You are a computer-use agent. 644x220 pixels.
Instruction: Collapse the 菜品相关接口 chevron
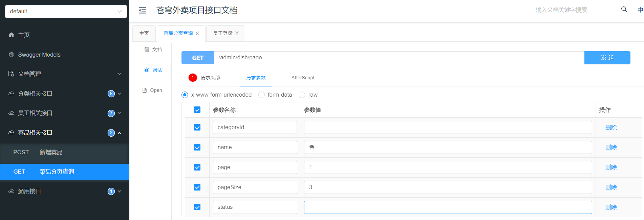point(119,133)
